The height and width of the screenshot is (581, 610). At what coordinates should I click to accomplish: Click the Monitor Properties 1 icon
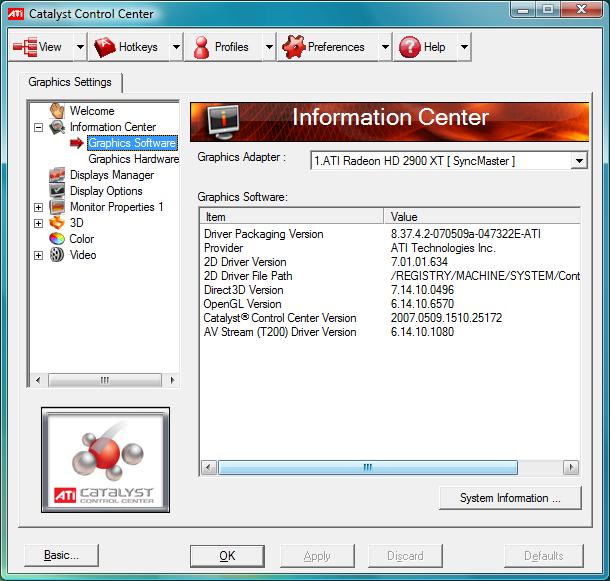57,207
